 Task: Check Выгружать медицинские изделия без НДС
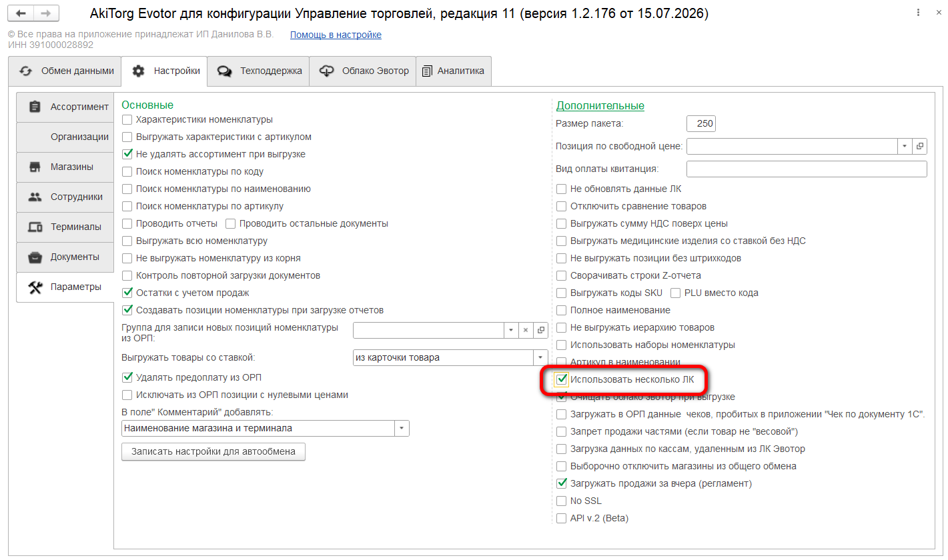point(562,241)
